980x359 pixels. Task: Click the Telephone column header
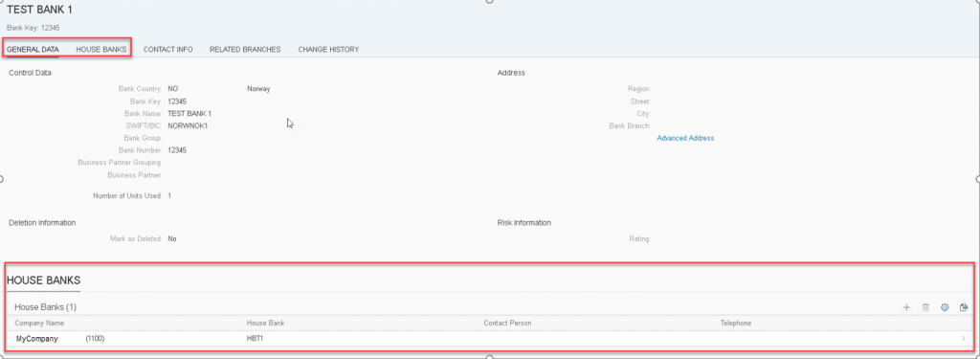[x=736, y=324]
